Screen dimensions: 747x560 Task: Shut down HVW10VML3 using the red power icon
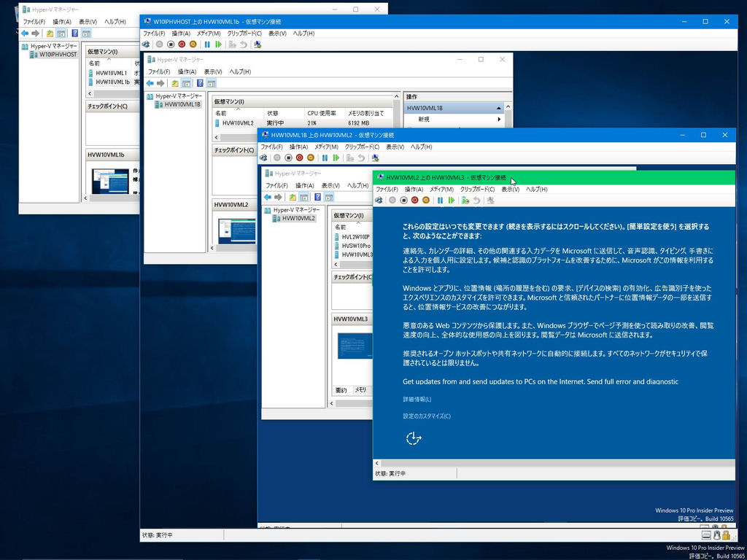point(414,201)
